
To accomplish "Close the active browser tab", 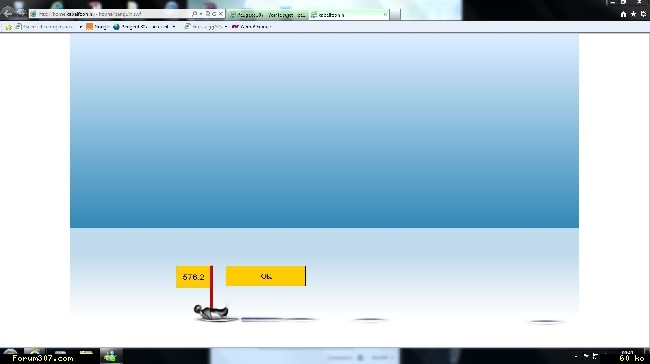I will pyautogui.click(x=385, y=15).
